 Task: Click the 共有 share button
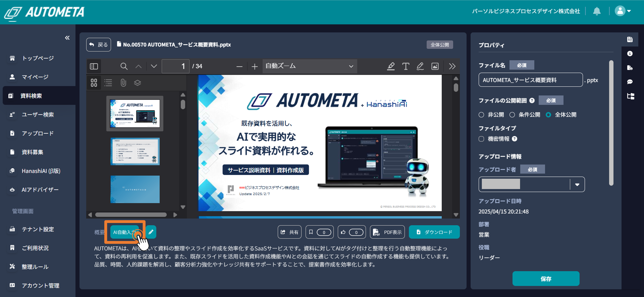(289, 232)
